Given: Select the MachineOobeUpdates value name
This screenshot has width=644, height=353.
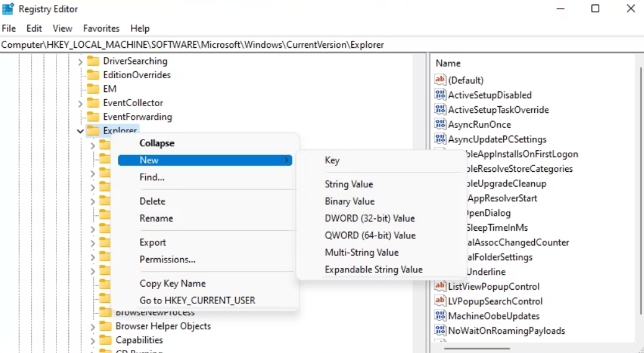Looking at the screenshot, I should point(494,316).
